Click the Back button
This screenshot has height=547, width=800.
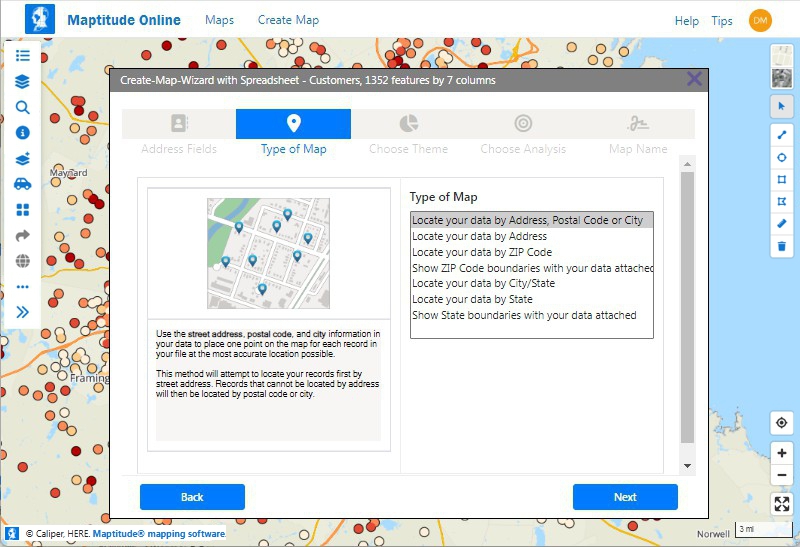point(192,497)
